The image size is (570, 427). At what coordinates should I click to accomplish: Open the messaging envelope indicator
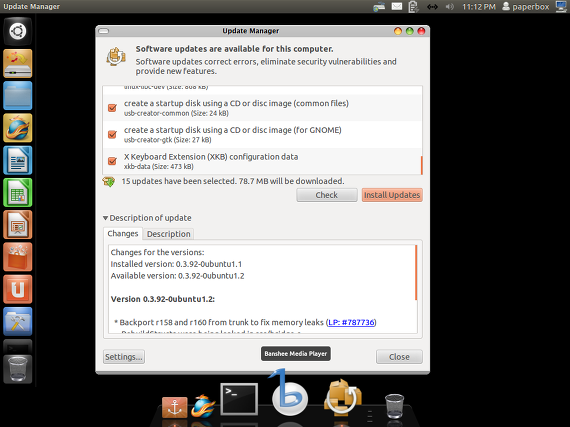click(x=397, y=7)
